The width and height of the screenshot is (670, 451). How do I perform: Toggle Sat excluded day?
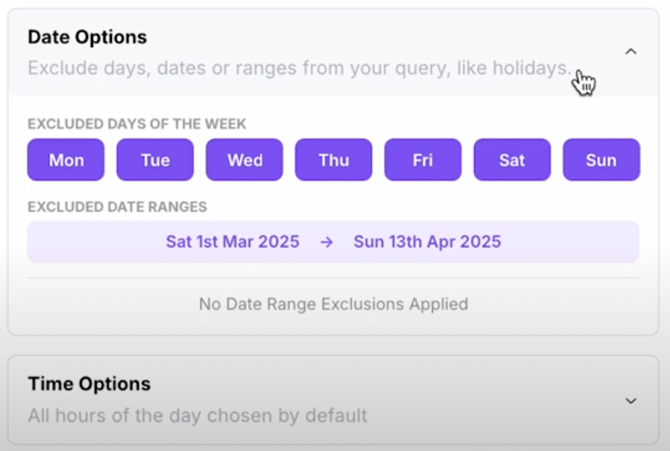click(x=512, y=160)
